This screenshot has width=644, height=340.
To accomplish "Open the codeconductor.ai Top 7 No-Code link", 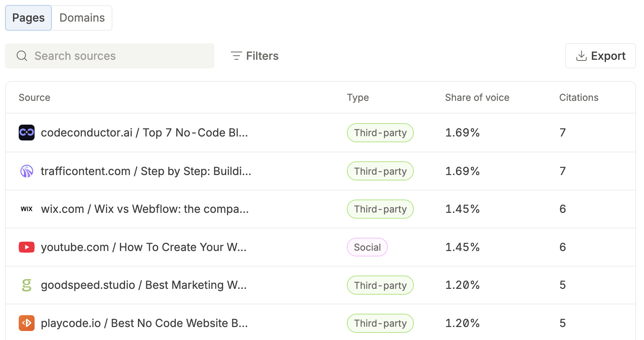I will pyautogui.click(x=144, y=133).
